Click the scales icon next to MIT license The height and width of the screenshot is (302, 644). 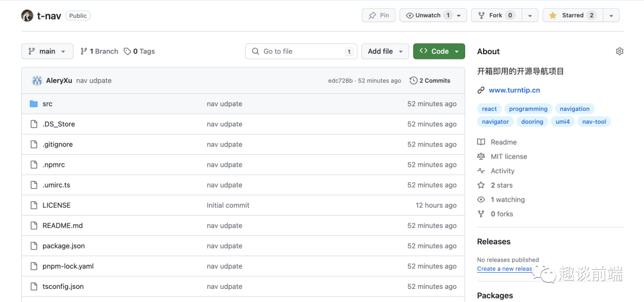481,156
